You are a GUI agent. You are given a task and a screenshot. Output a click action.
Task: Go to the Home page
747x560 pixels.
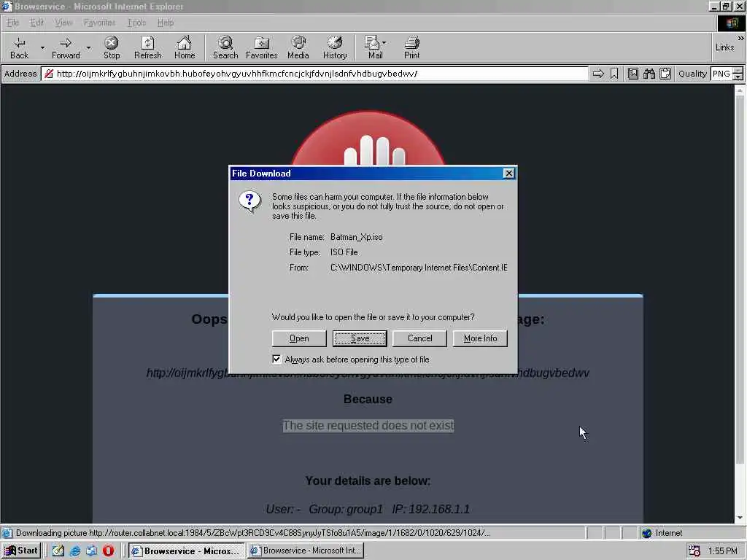[185, 47]
